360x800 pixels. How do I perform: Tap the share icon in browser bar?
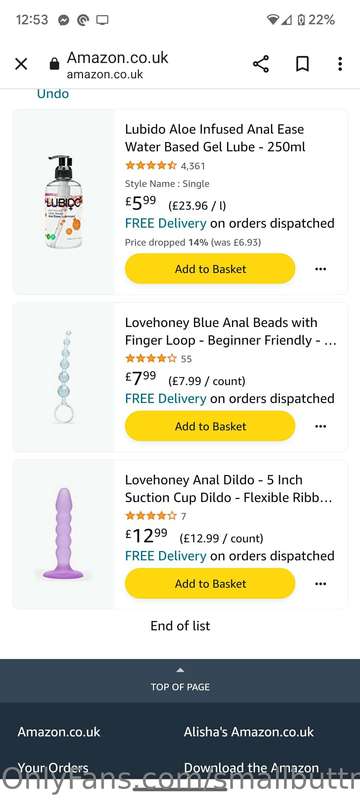point(261,64)
